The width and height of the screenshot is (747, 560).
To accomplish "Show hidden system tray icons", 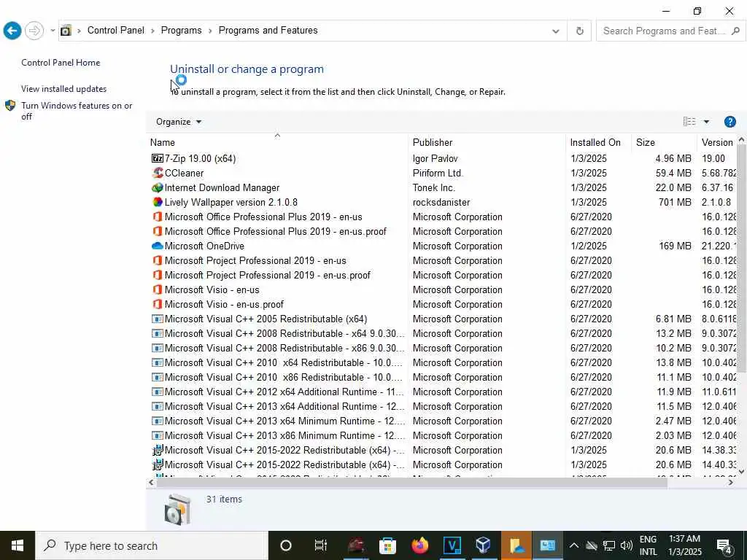I will coord(573,545).
